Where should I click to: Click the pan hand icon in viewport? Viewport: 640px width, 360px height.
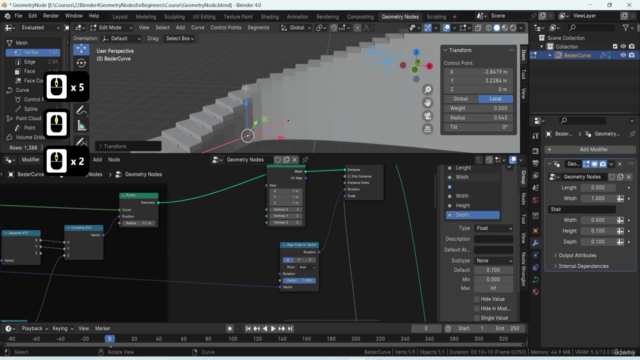pyautogui.click(x=427, y=103)
